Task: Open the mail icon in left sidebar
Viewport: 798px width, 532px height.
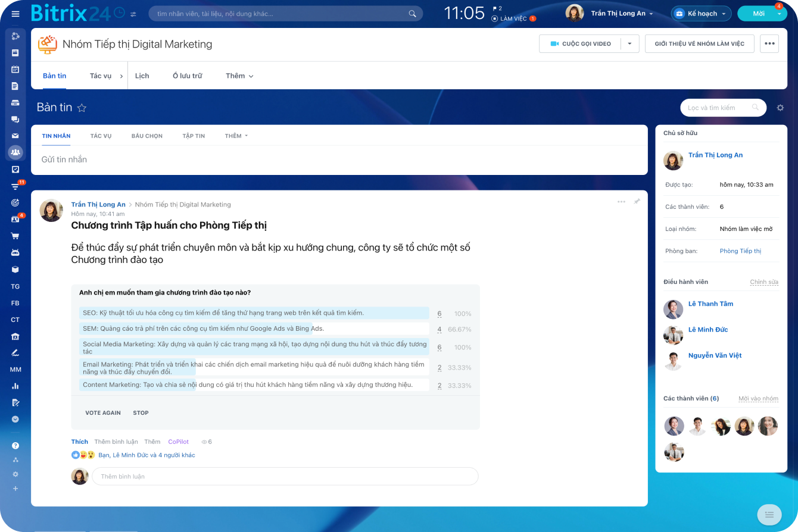Action: (15, 136)
